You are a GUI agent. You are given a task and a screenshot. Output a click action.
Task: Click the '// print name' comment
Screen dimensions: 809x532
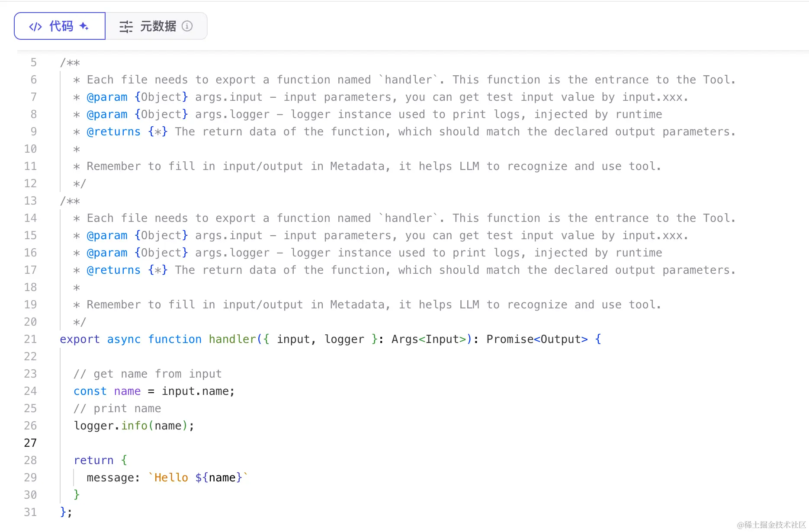coord(117,408)
